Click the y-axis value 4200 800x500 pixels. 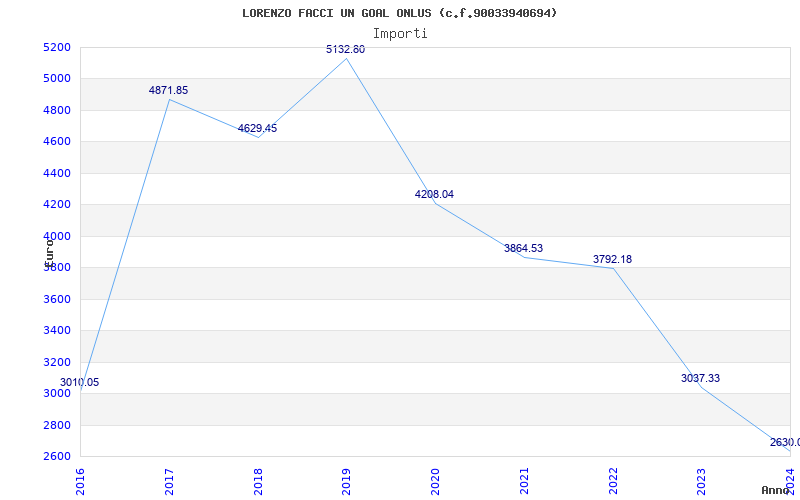(x=59, y=205)
